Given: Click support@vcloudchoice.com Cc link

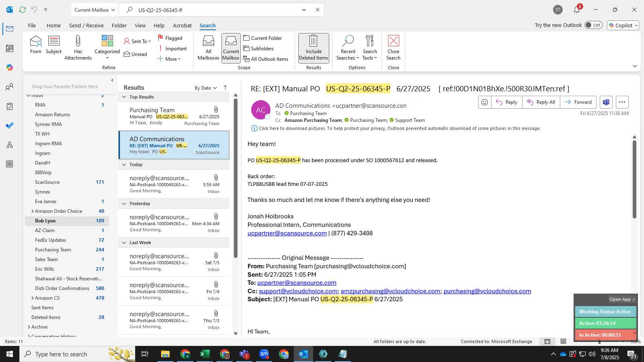Looking at the screenshot, I should coord(298,291).
